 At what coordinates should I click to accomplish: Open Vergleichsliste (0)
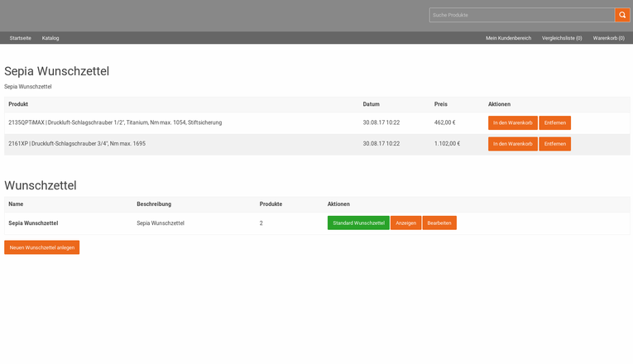pos(562,38)
